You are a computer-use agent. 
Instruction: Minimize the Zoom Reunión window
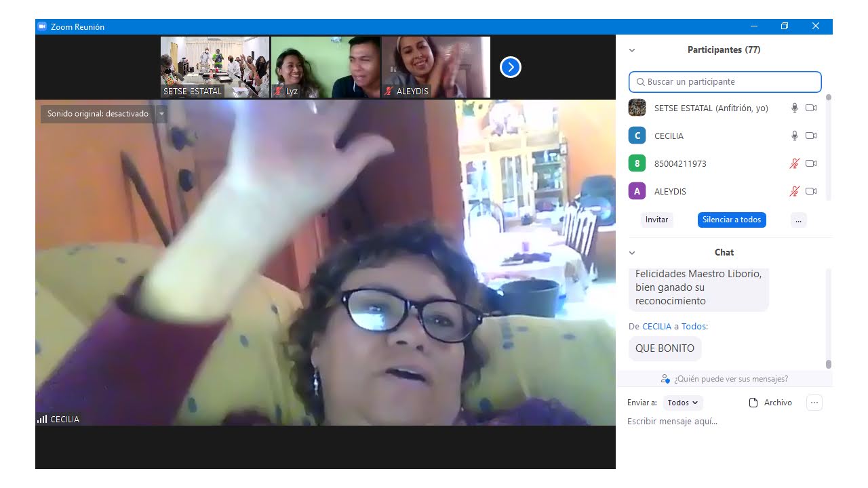[x=754, y=26]
